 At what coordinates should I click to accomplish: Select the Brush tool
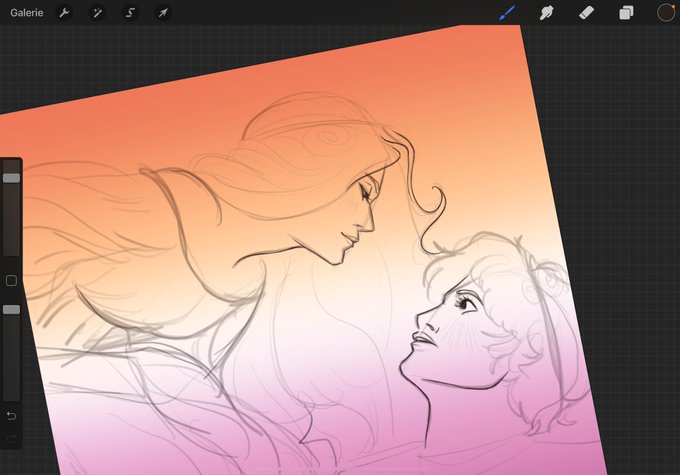pyautogui.click(x=507, y=13)
